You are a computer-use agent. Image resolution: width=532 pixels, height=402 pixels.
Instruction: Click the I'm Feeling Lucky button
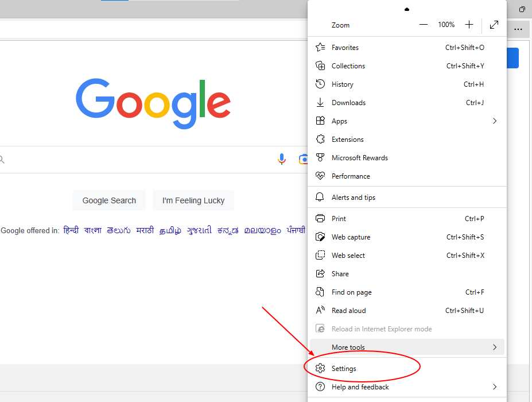[x=193, y=200]
